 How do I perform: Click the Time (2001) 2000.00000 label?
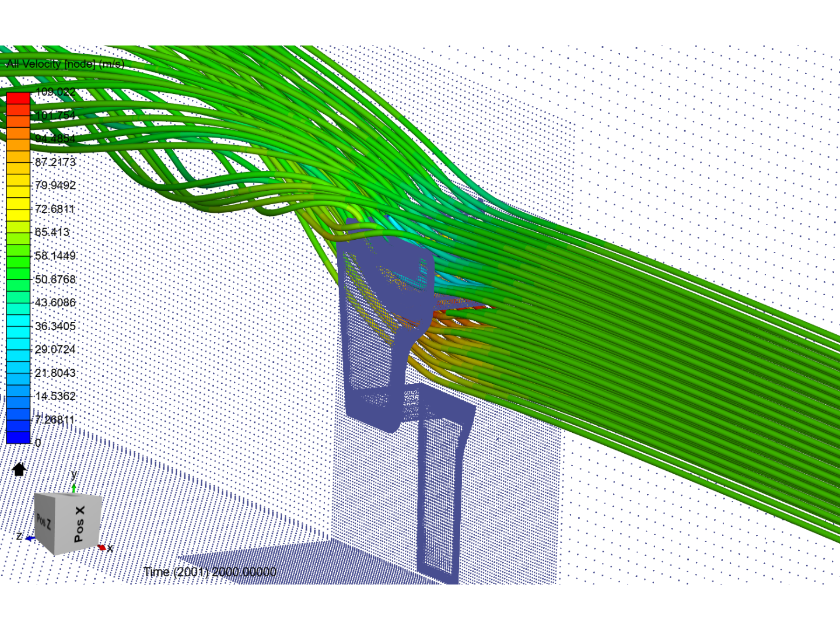210,572
